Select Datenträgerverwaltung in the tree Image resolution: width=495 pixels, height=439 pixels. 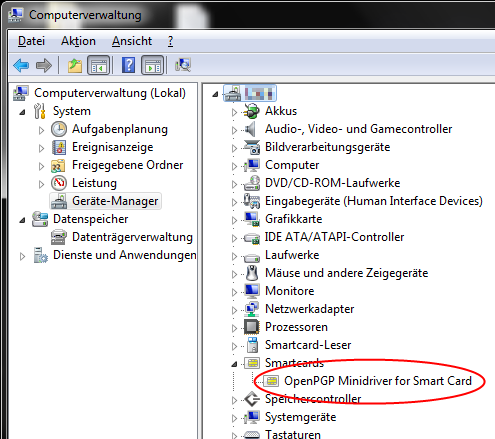(132, 237)
